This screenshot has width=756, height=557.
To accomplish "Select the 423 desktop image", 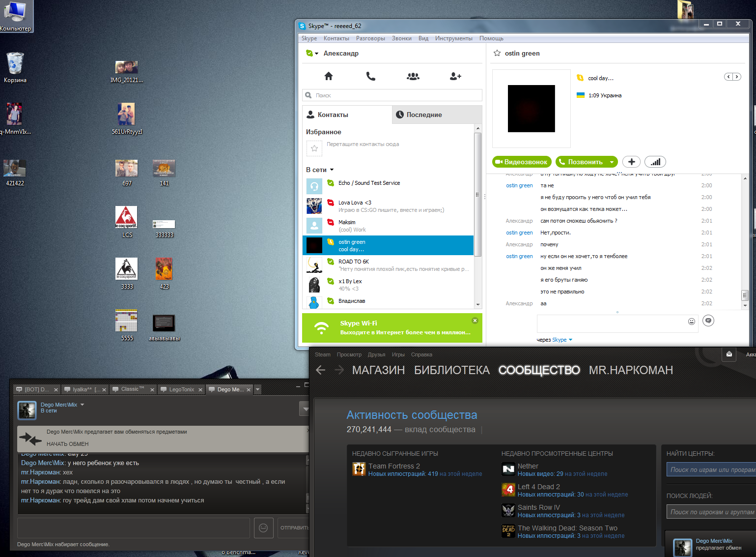I will click(164, 273).
